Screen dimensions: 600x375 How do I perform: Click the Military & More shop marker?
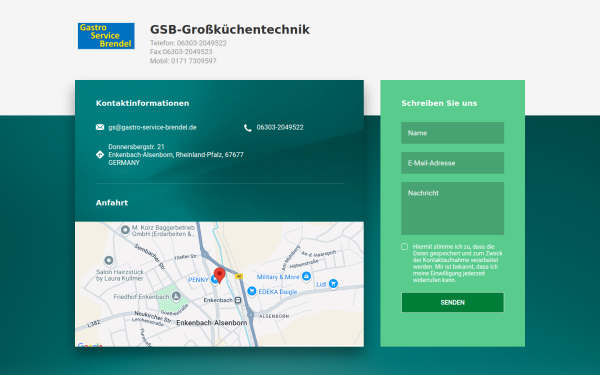[306, 276]
